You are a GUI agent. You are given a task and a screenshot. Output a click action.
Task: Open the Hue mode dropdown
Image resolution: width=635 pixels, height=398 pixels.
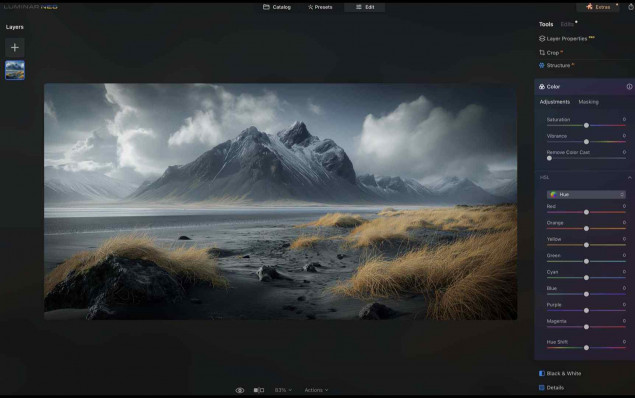coord(586,195)
